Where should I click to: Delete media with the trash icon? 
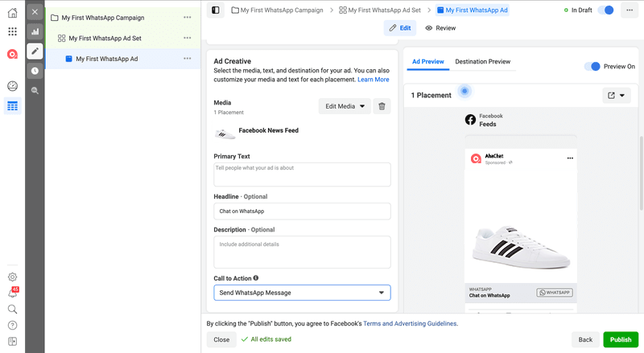click(x=382, y=106)
